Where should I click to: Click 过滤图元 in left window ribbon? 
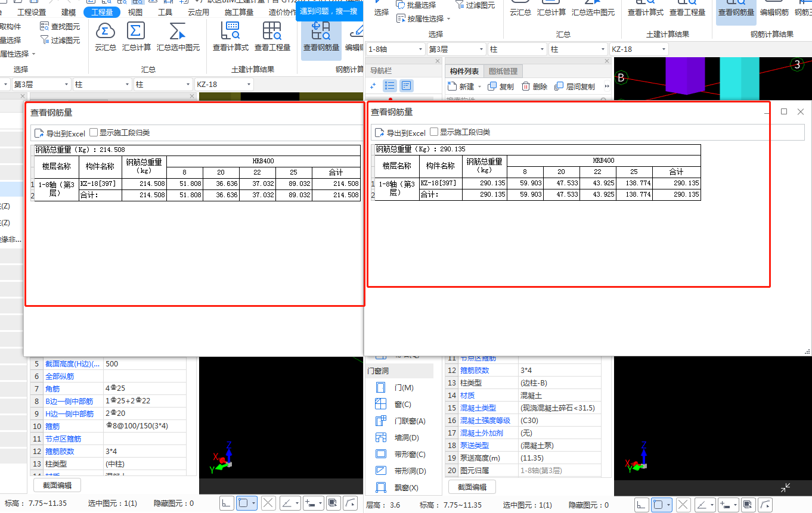click(60, 40)
